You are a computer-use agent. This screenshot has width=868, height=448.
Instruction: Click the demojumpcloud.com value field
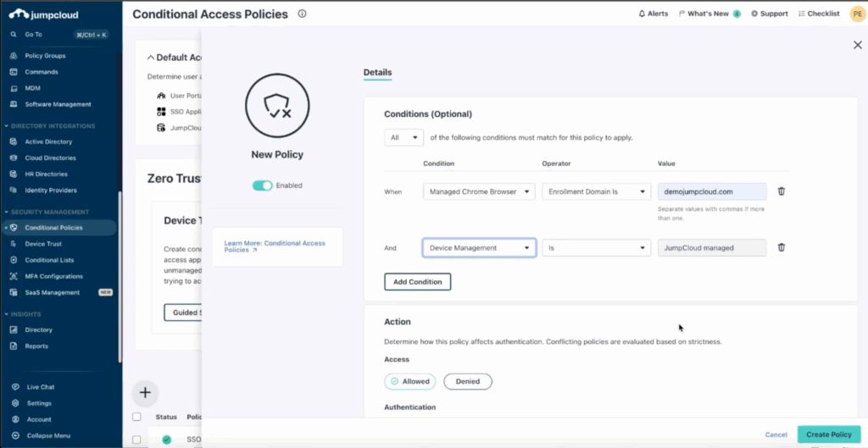pos(712,192)
